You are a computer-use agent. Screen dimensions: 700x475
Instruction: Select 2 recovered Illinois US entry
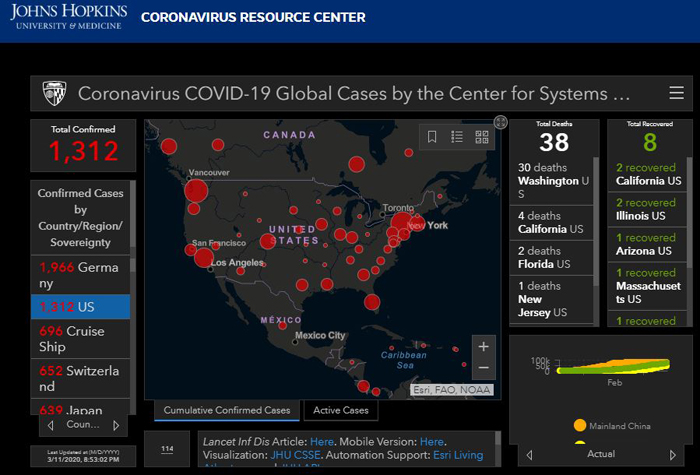pos(647,209)
